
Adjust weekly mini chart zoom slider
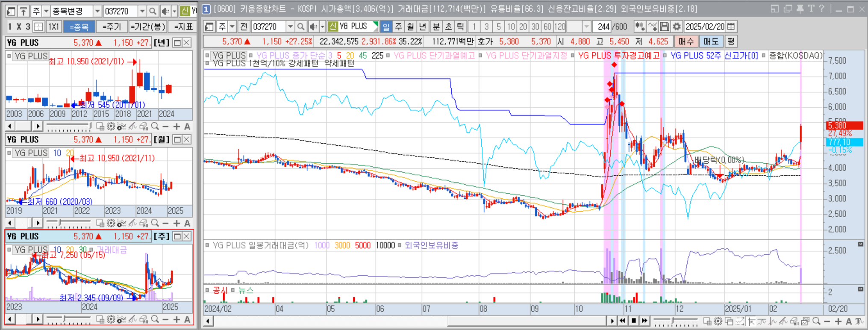(x=69, y=319)
